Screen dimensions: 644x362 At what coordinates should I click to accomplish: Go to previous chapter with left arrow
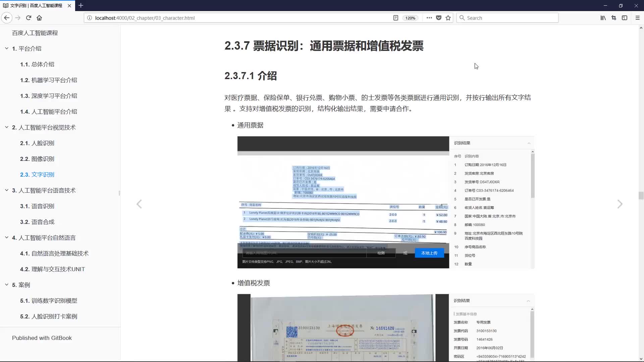tap(139, 204)
